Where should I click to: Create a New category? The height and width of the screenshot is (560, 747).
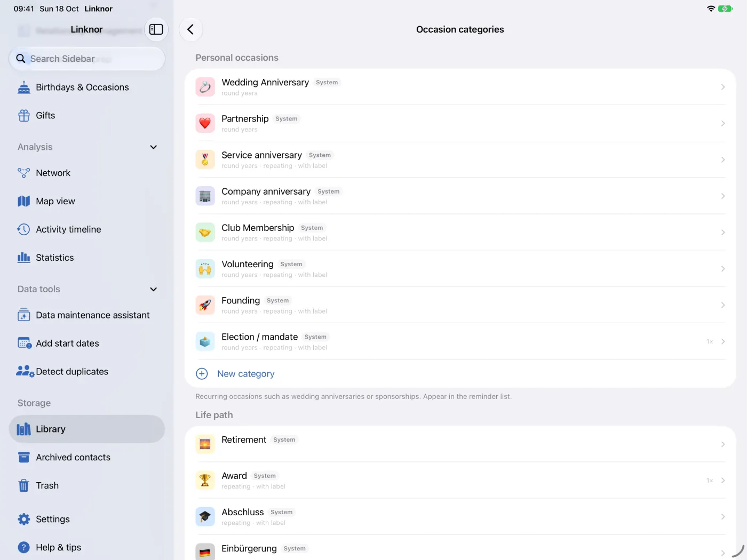tap(460, 374)
